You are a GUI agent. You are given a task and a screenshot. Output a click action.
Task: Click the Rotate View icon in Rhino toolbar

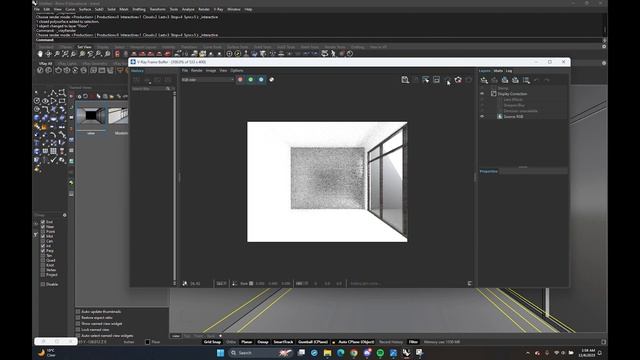49,54
